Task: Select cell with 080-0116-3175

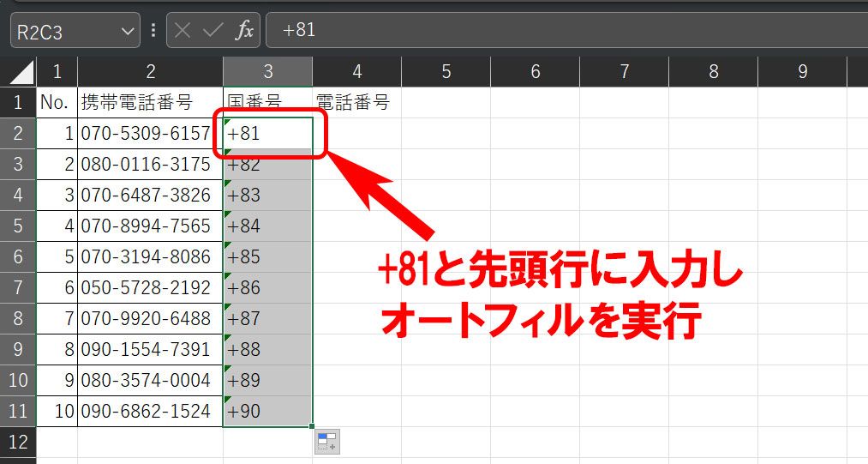Action: [151, 164]
